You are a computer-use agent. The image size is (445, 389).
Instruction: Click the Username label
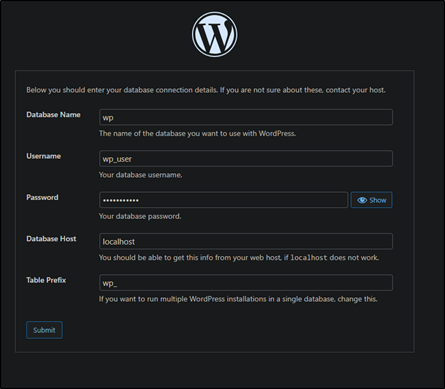tap(44, 156)
